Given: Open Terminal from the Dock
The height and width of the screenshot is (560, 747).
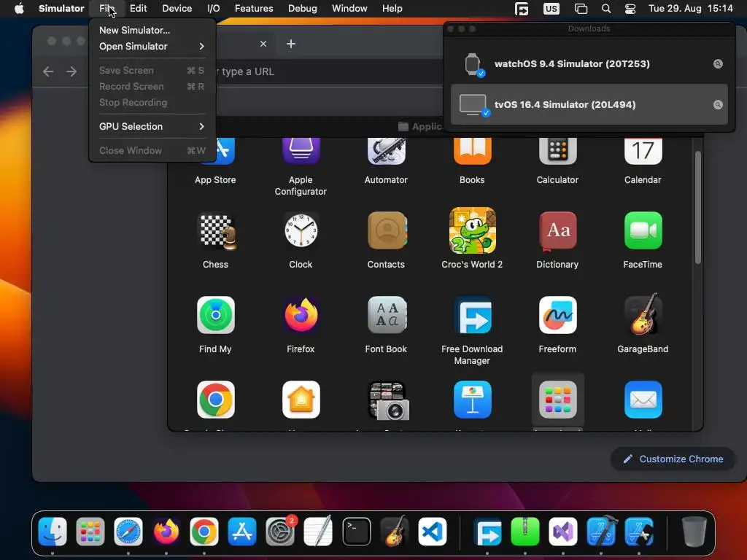Looking at the screenshot, I should (x=356, y=532).
